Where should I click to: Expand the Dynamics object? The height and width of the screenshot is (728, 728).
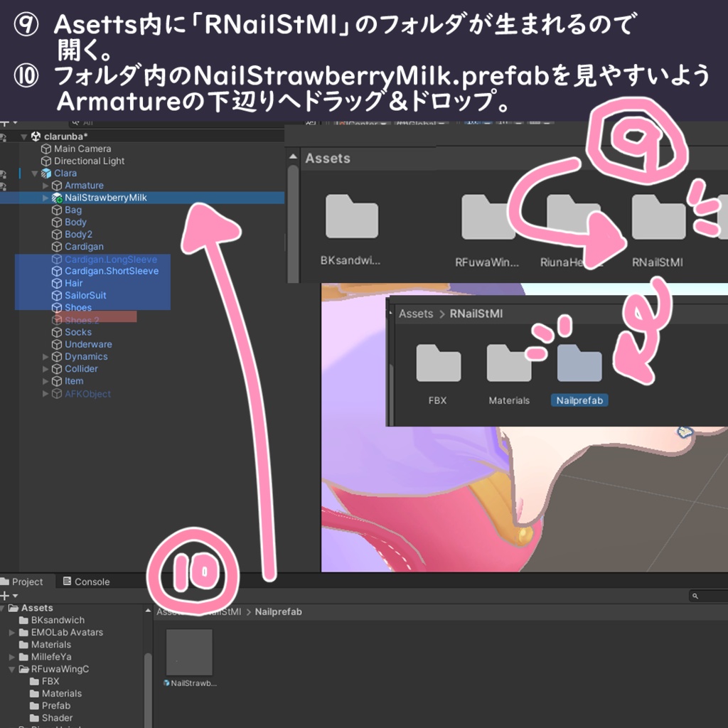pos(45,357)
